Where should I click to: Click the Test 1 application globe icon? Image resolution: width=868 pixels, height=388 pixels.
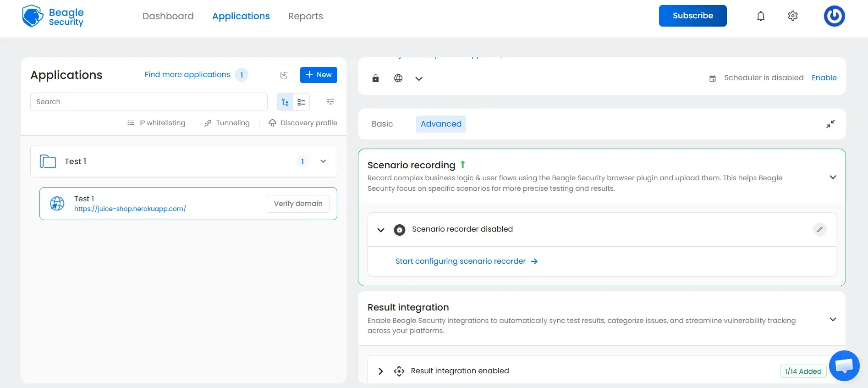pyautogui.click(x=57, y=203)
